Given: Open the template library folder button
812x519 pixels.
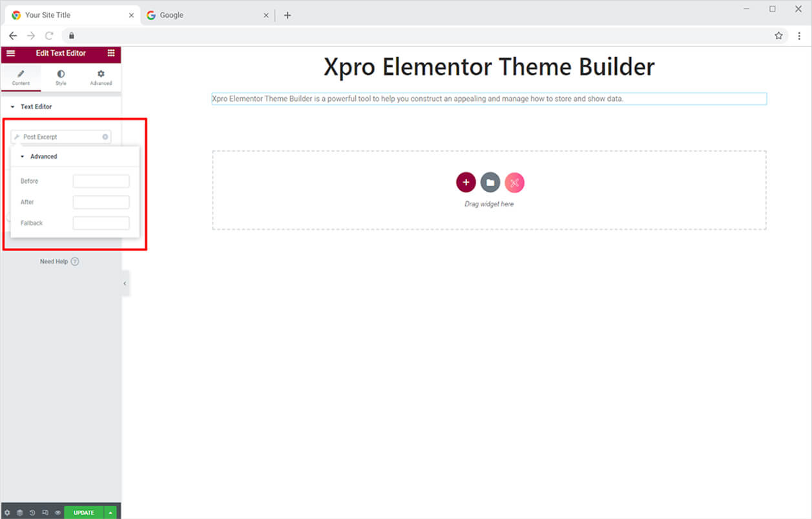Looking at the screenshot, I should coord(490,183).
